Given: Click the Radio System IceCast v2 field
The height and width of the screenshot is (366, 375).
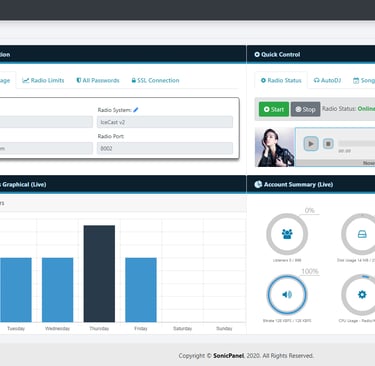Looking at the screenshot, I should tap(165, 122).
